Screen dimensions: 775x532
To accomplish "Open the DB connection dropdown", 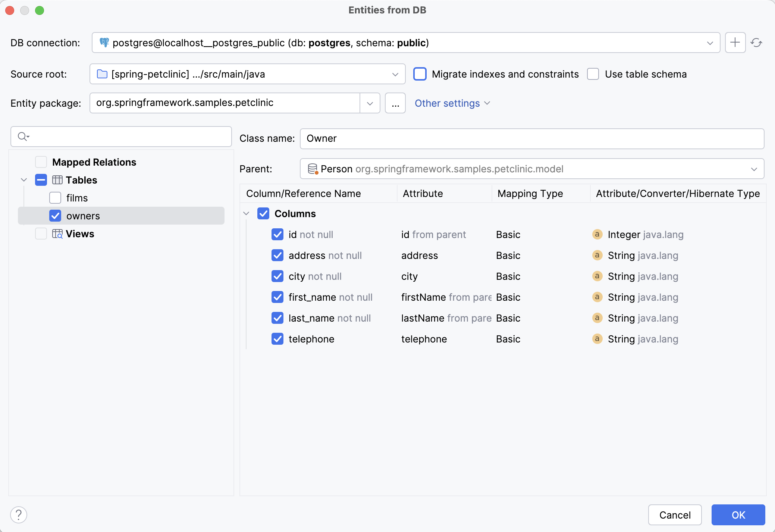I will coord(710,43).
